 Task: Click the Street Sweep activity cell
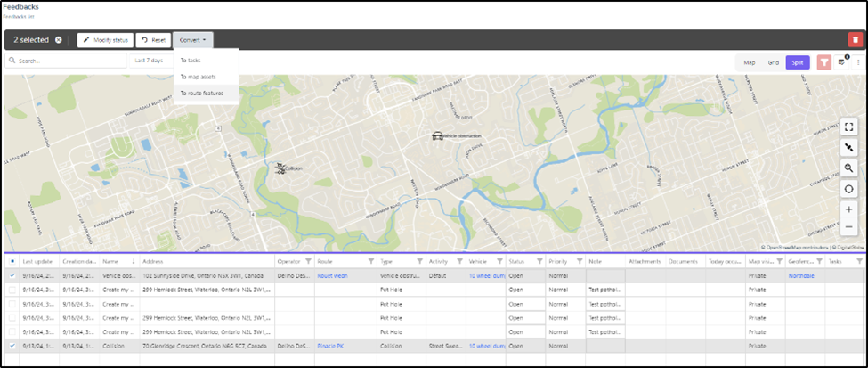pos(446,346)
